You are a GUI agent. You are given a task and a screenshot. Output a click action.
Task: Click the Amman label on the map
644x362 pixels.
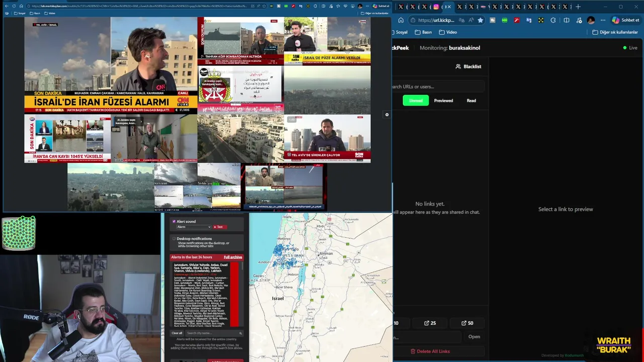[326, 253]
